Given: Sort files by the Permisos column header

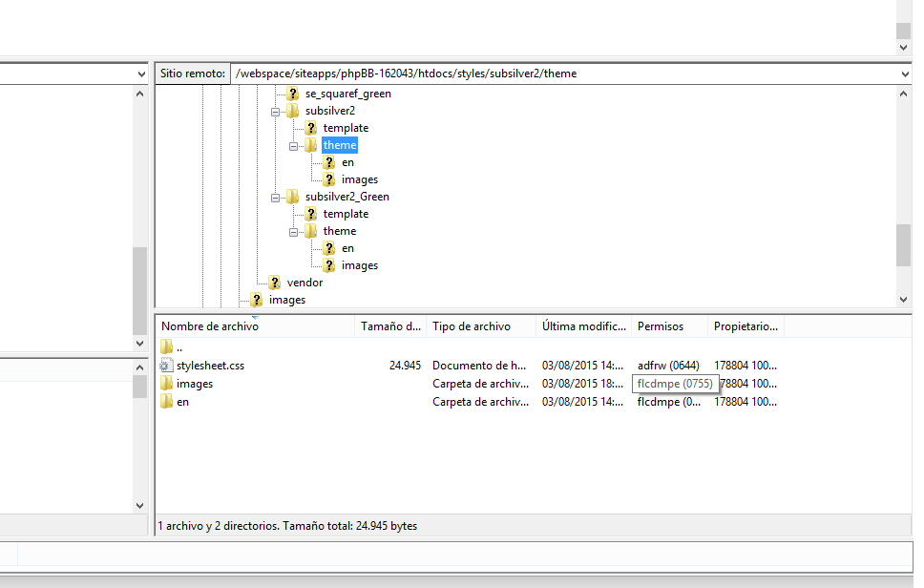Looking at the screenshot, I should pos(661,326).
